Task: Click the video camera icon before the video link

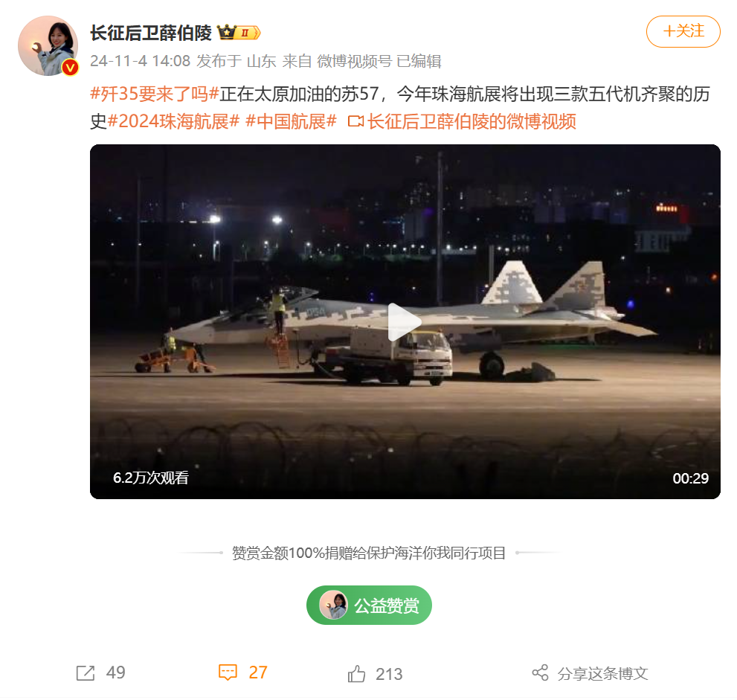Action: pos(355,121)
